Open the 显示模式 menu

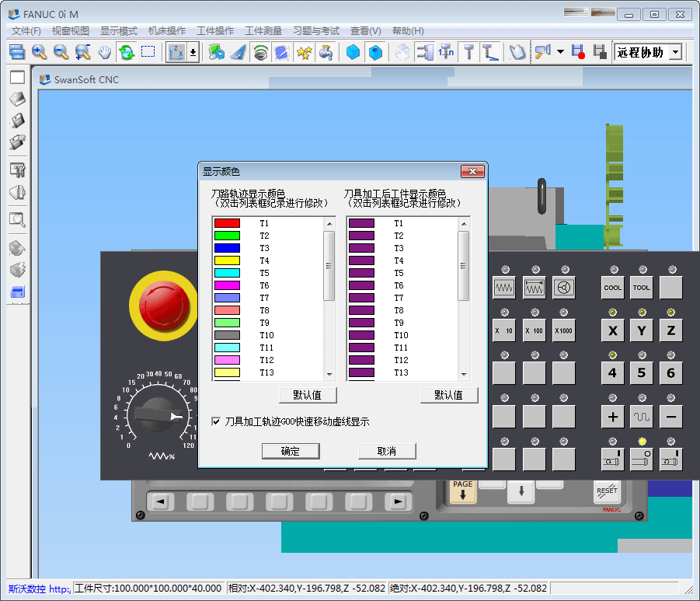point(119,31)
